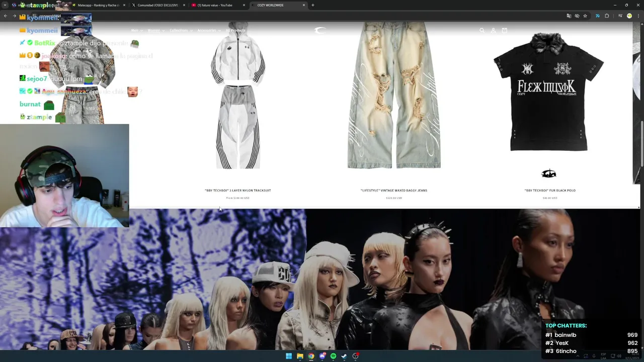The height and width of the screenshot is (362, 644).
Task: Open Chrome's three-dot menu
Action: (638, 16)
